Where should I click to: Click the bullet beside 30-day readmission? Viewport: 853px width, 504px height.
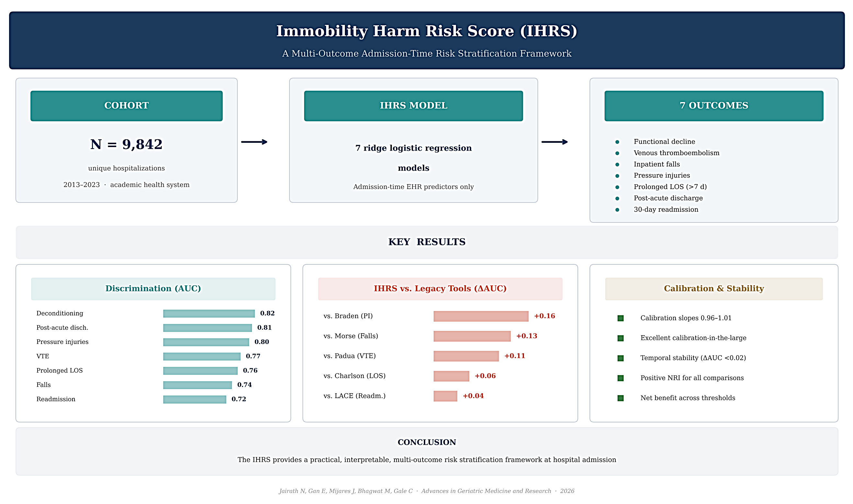tap(617, 210)
